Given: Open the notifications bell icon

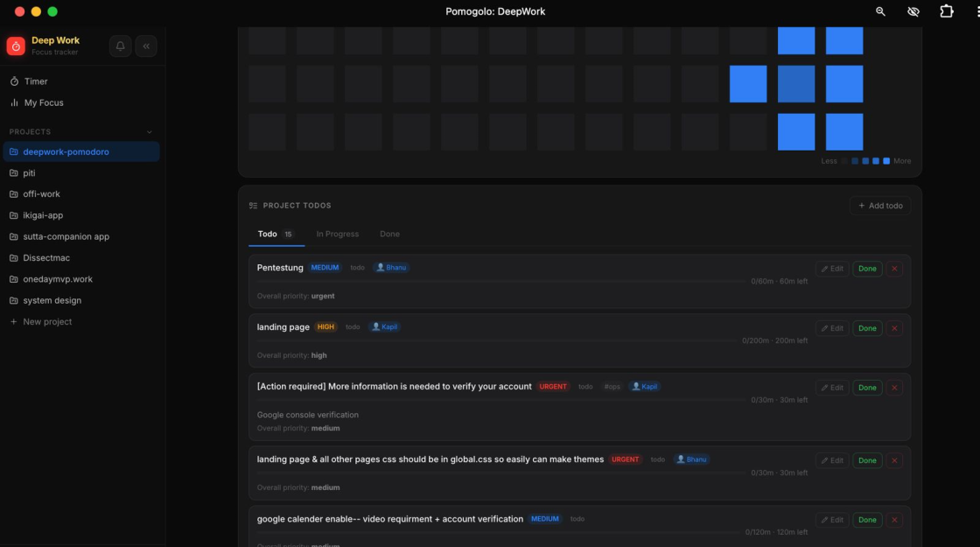Looking at the screenshot, I should tap(121, 46).
